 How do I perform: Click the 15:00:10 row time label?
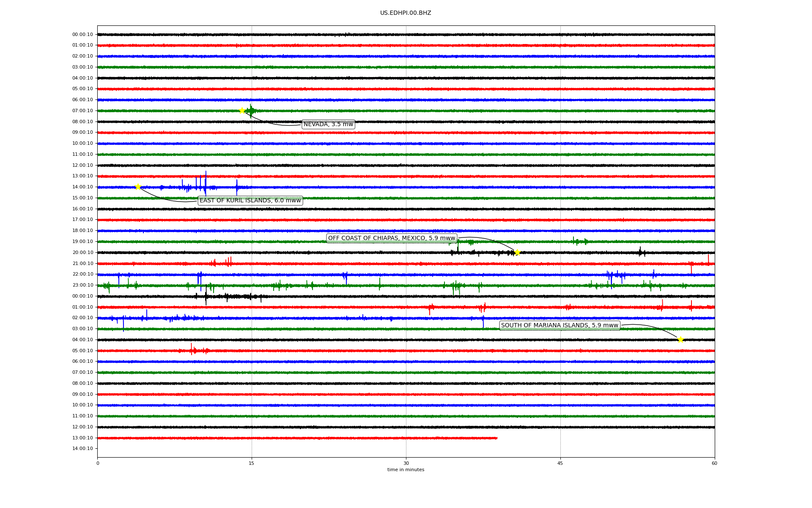click(82, 198)
